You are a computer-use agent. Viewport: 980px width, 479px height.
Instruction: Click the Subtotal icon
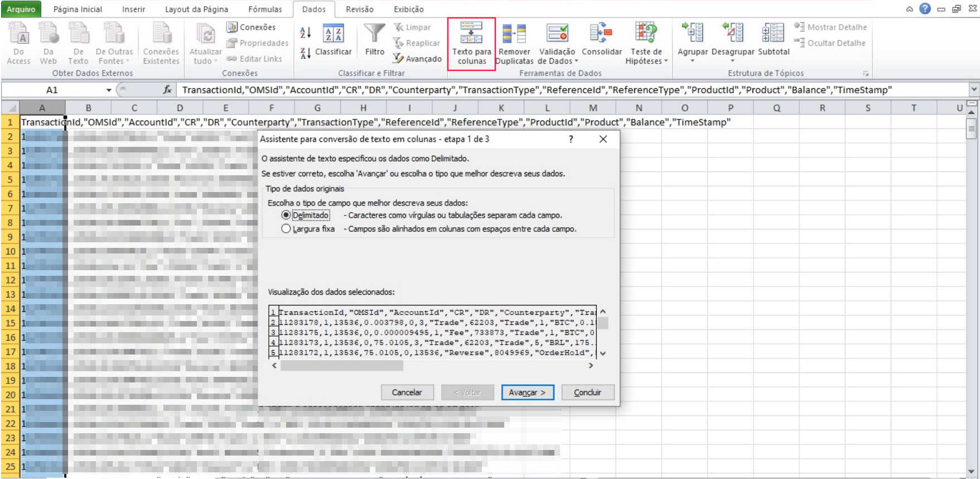pos(773,33)
